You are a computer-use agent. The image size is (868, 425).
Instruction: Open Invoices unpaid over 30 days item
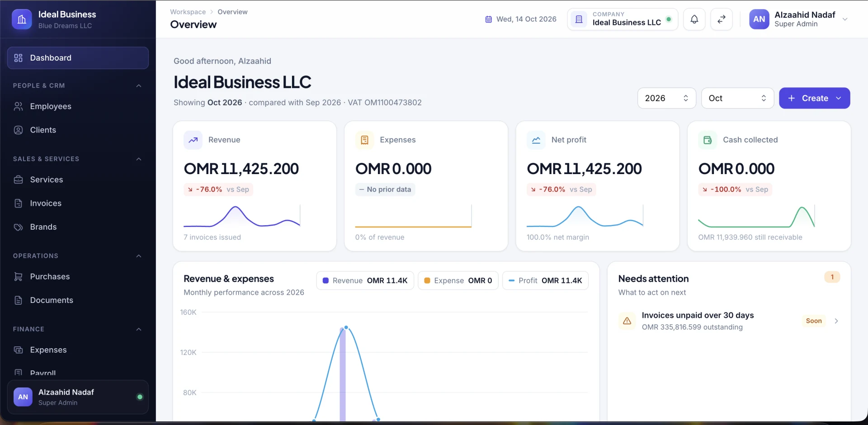pos(729,321)
